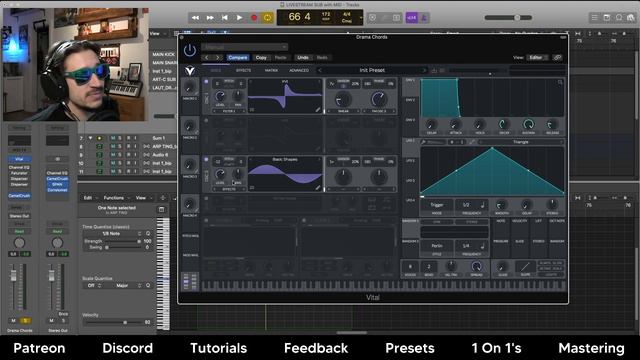Go to project start in transport
Screen dimensions: 640x360
(x=224, y=18)
